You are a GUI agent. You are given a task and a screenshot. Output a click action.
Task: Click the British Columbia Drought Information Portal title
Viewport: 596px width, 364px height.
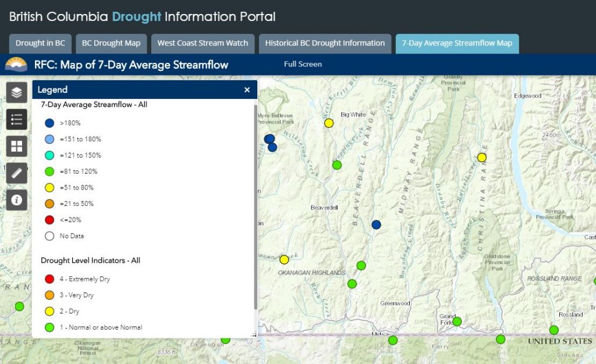(143, 17)
